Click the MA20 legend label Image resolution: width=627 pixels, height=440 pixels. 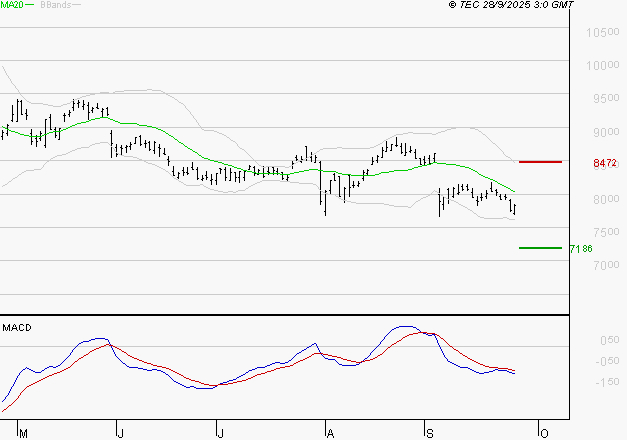pyautogui.click(x=12, y=5)
